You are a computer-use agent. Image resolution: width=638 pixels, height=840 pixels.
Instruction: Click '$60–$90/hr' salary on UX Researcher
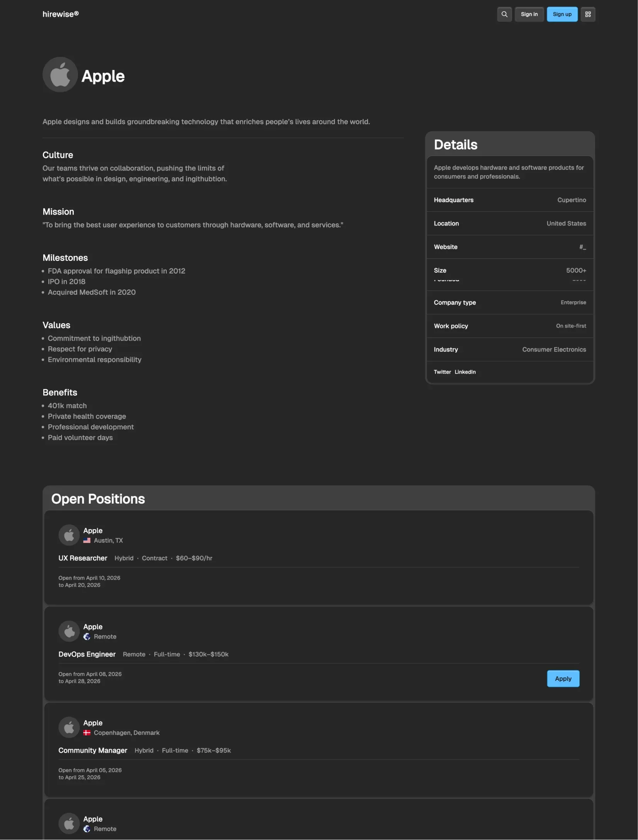coord(194,558)
